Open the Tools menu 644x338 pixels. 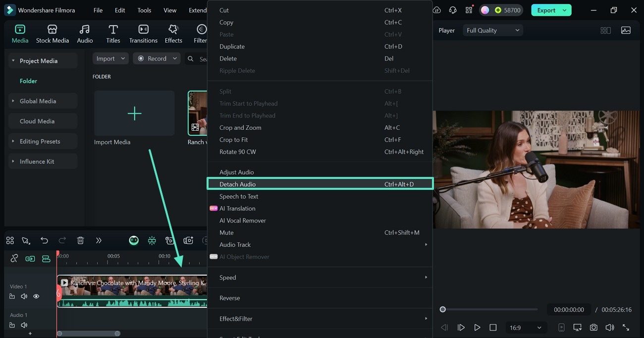click(144, 10)
